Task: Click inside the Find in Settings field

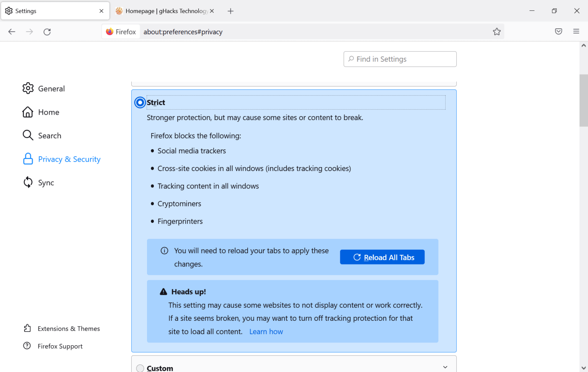Action: tap(400, 59)
